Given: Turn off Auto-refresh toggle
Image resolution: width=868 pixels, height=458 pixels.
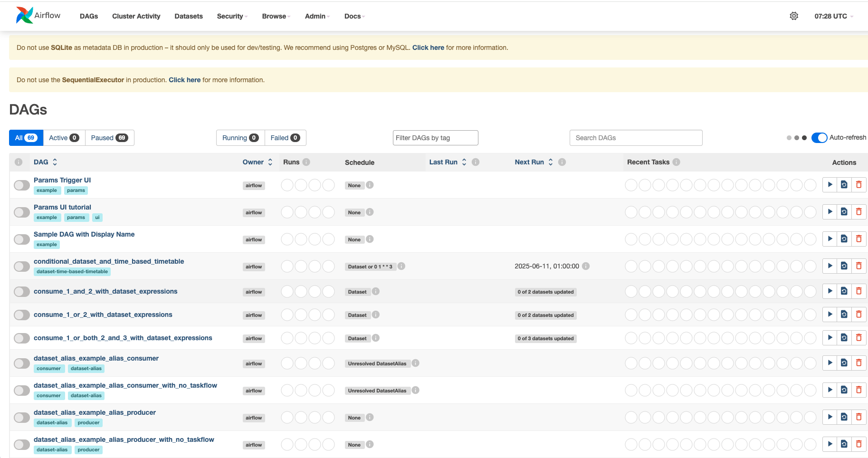Looking at the screenshot, I should pos(820,138).
